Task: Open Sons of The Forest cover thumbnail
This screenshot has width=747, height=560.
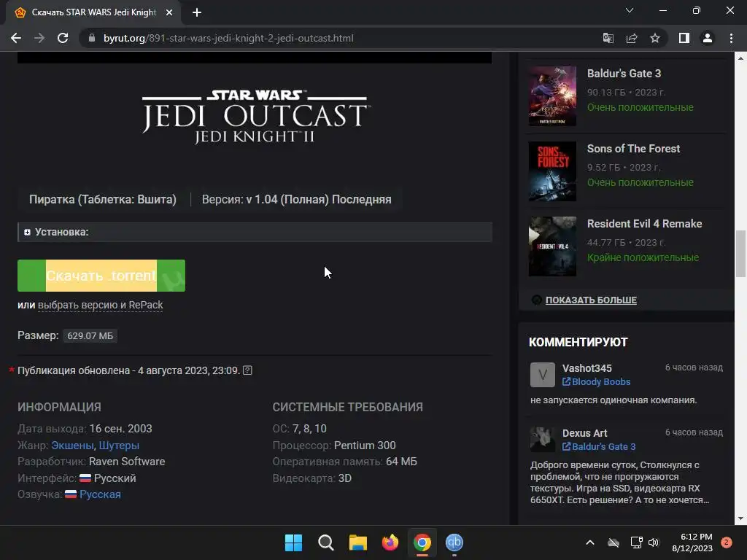Action: pyautogui.click(x=553, y=171)
